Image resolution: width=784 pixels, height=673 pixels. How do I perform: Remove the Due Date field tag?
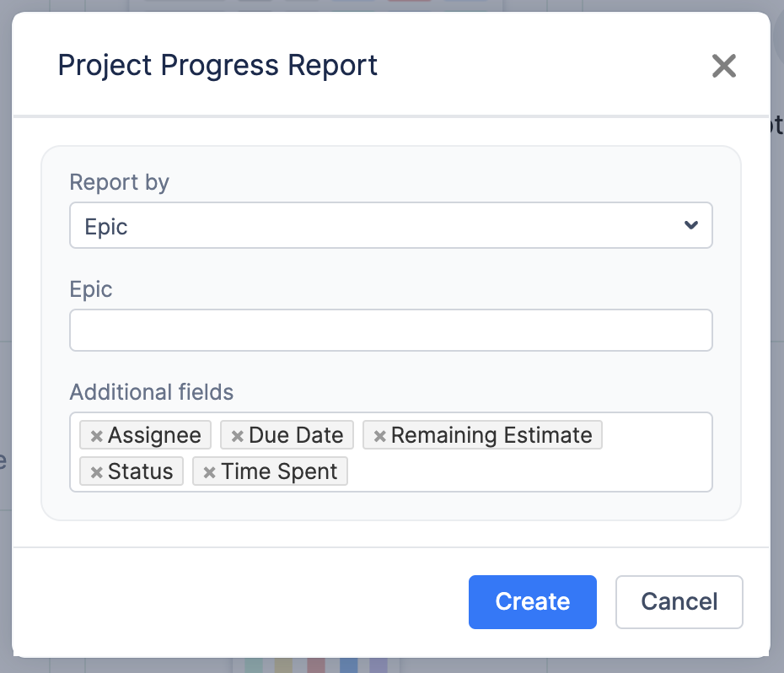tap(238, 436)
